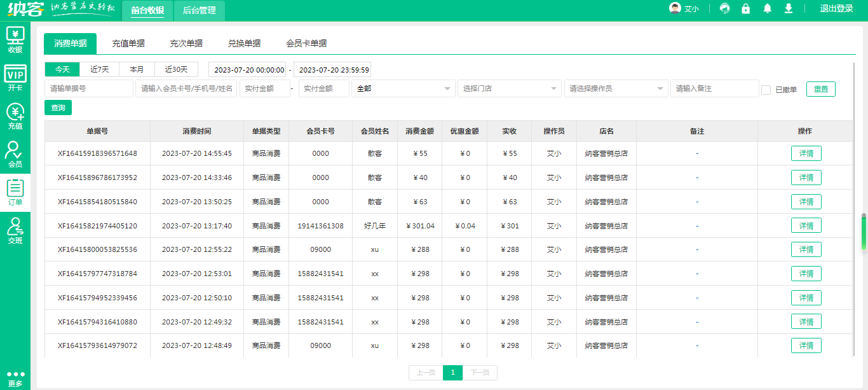Viewport: 868px width, 390px height.
Task: Click the notification bell icon in header
Action: (x=768, y=9)
